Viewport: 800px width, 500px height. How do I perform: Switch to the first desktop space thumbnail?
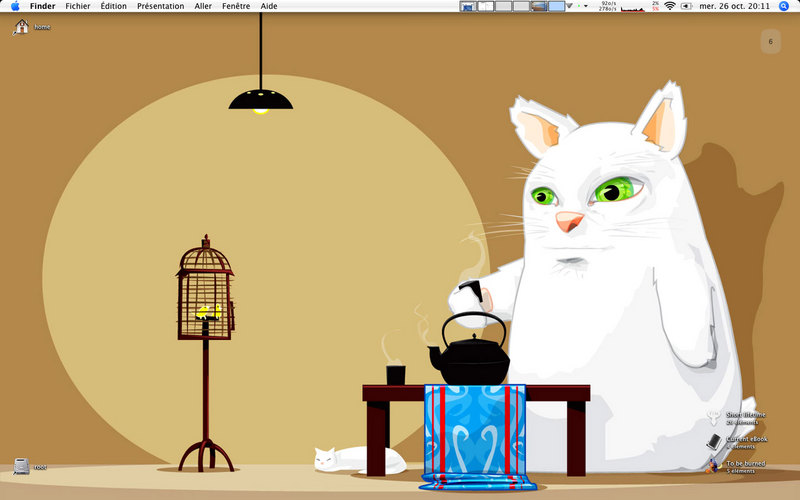tap(467, 6)
